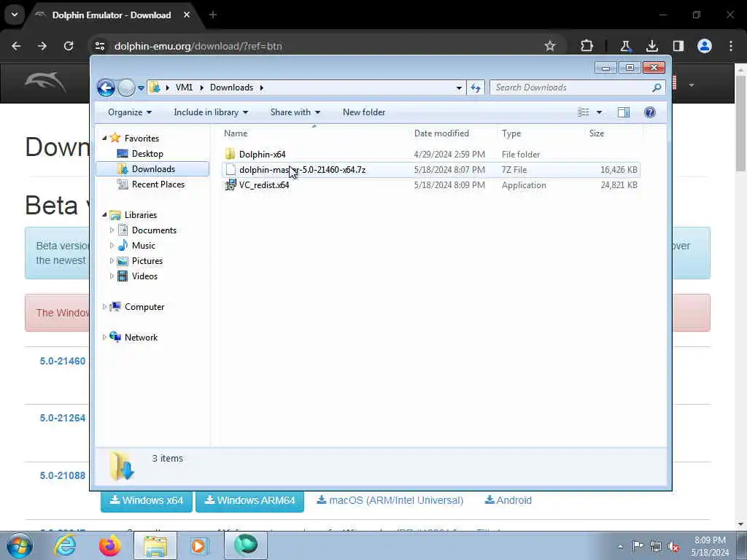Open the Include in library menu

click(211, 112)
